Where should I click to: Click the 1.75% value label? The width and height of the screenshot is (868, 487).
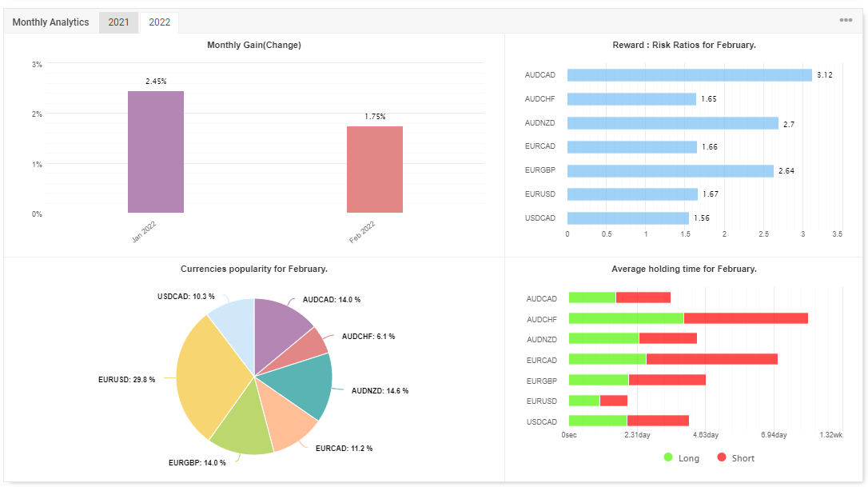pos(375,116)
